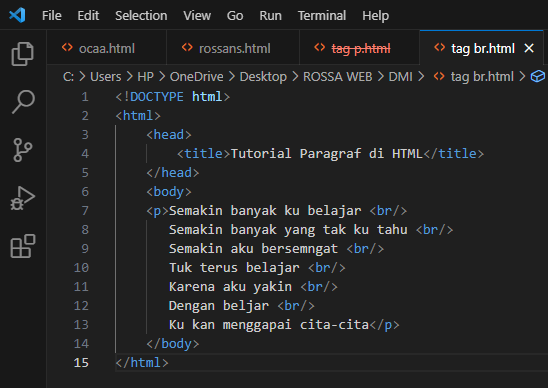The image size is (548, 388).
Task: Open the View menu
Action: tap(197, 15)
